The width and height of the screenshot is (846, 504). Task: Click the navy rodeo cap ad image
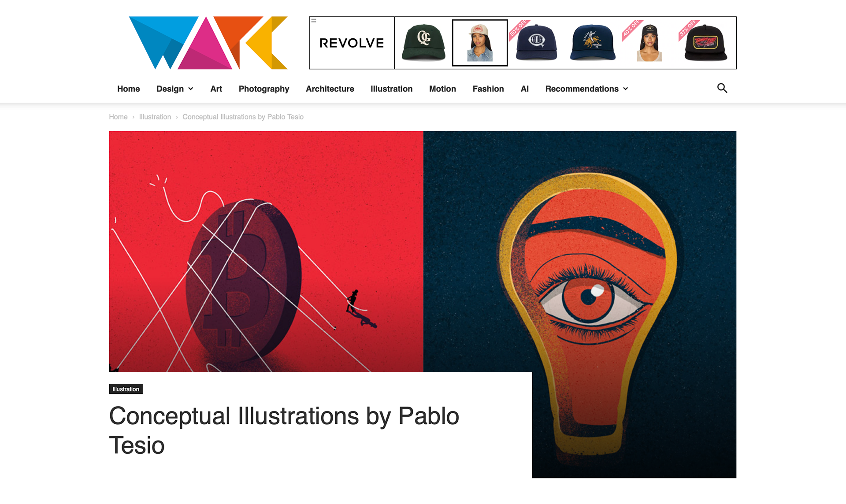(593, 43)
